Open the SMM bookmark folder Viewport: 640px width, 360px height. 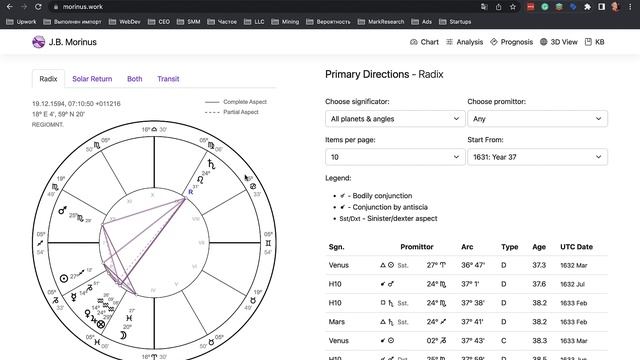pos(189,22)
